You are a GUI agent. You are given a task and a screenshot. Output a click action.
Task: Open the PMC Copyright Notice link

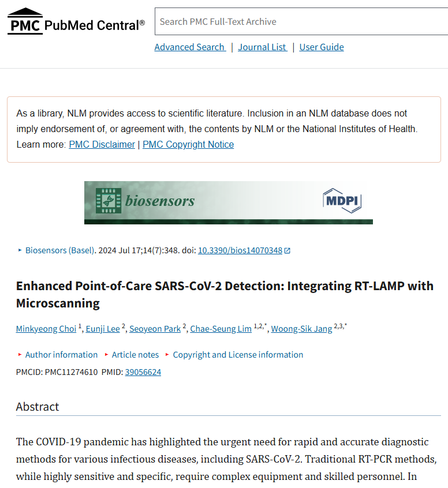click(x=188, y=144)
